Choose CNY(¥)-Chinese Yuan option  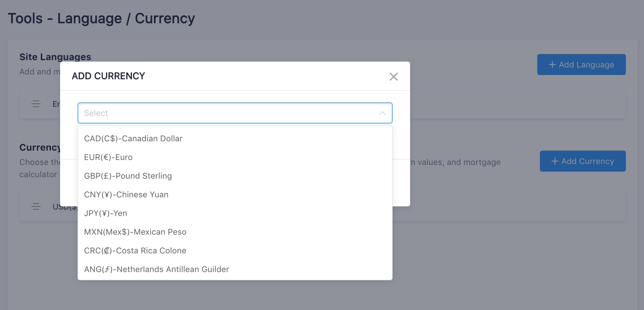235,194
